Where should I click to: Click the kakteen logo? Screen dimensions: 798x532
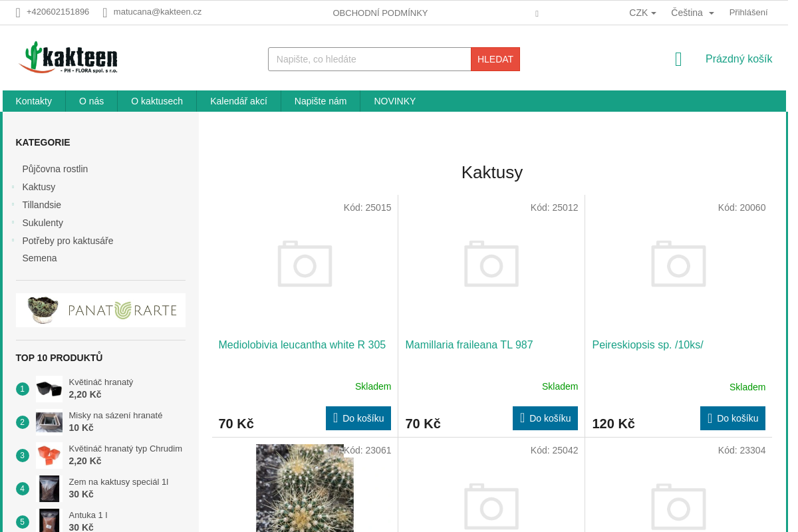68,57
